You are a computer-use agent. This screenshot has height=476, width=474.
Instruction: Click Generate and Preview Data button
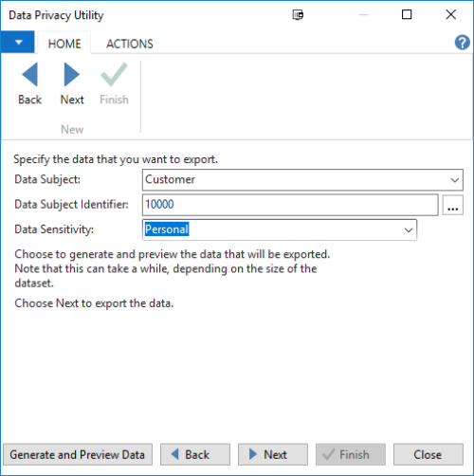pyautogui.click(x=78, y=454)
